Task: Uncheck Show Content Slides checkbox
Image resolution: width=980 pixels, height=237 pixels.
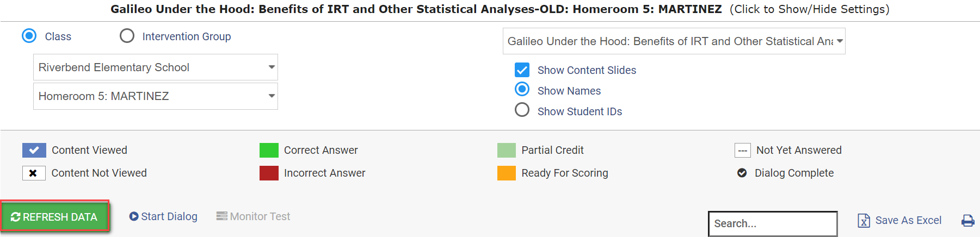Action: tap(522, 70)
